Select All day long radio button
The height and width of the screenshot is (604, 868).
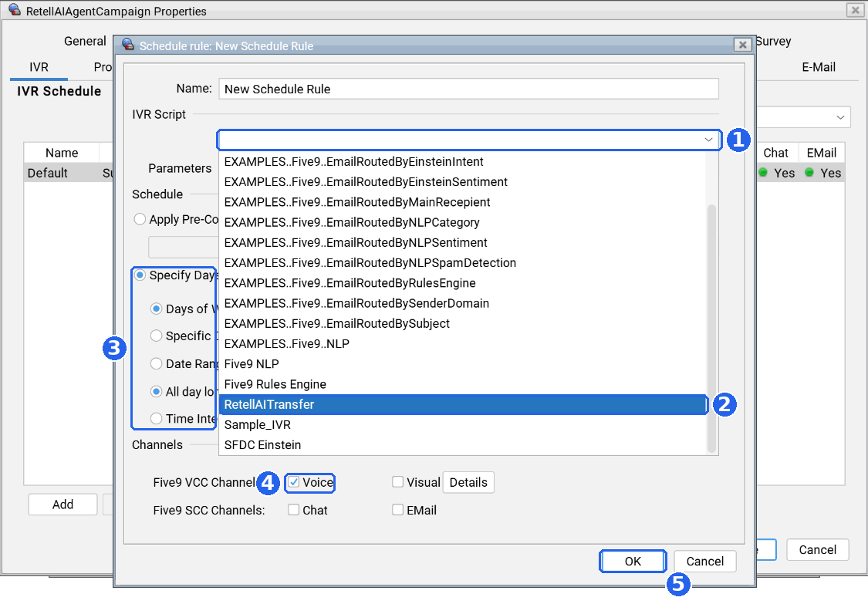[x=157, y=391]
